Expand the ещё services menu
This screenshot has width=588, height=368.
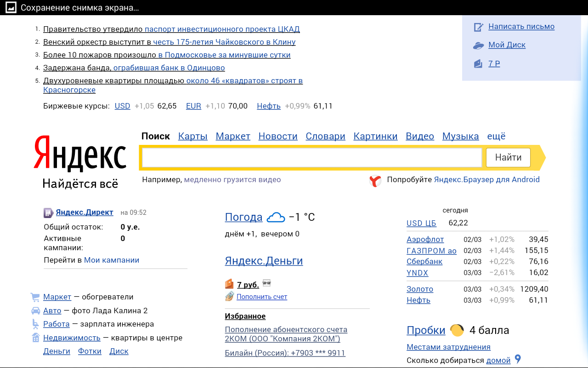pyautogui.click(x=496, y=136)
